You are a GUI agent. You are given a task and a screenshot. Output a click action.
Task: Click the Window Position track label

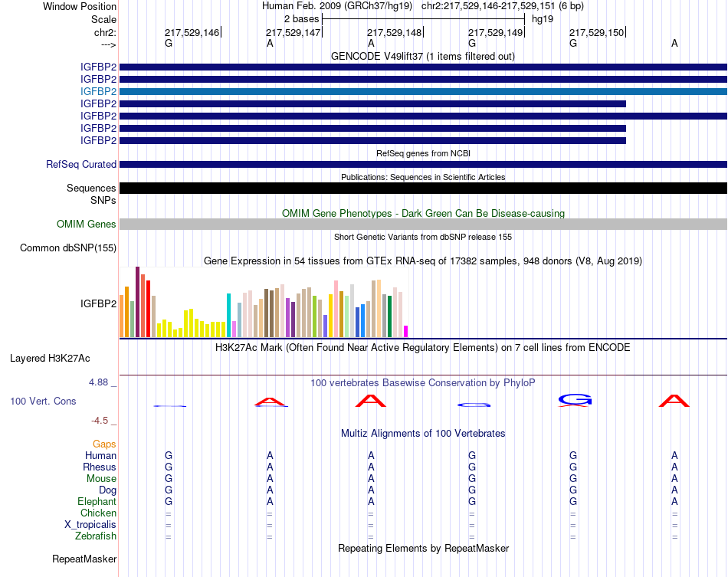(80, 6)
